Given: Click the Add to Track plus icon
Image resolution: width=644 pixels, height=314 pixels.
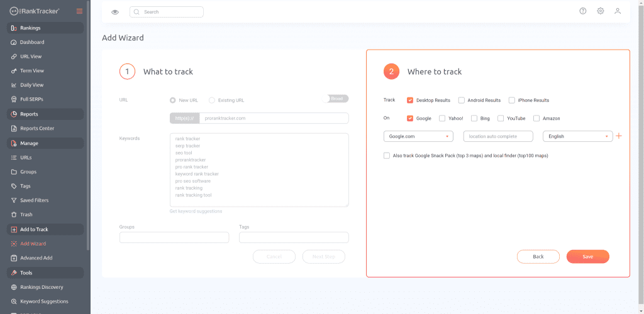Looking at the screenshot, I should [x=14, y=230].
